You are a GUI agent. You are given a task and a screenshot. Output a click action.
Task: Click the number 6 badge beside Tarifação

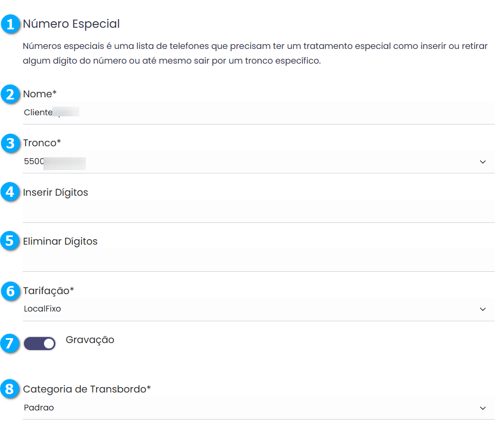pyautogui.click(x=10, y=291)
